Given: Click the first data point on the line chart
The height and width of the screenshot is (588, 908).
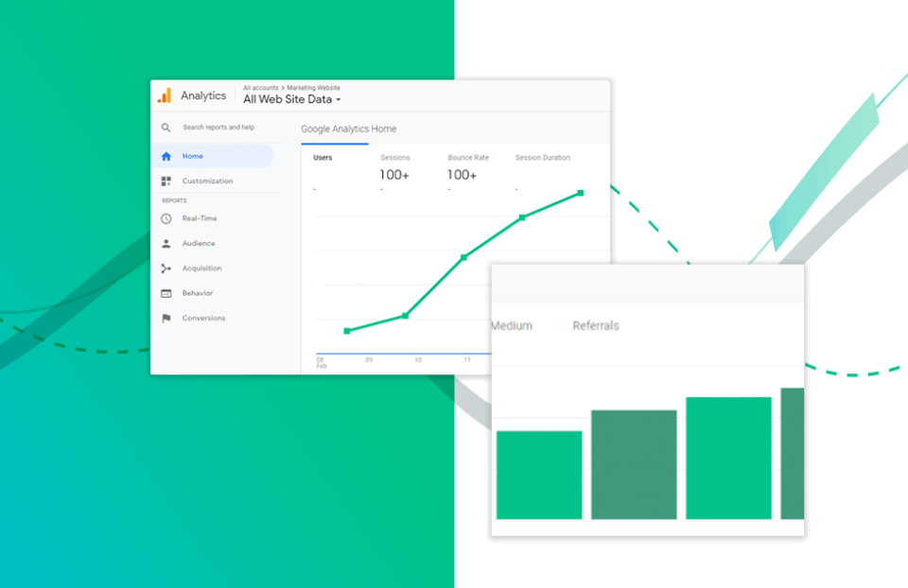Looking at the screenshot, I should [347, 331].
